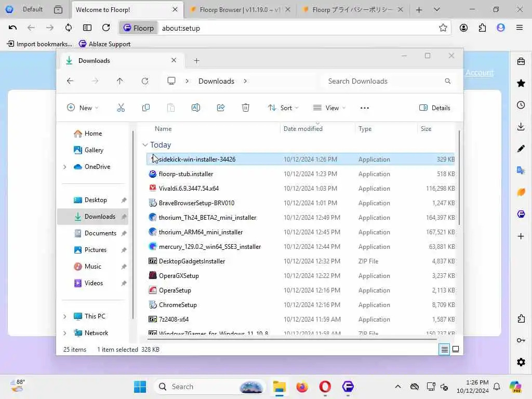
Task: Click the Account link on Floorp page
Action: pyautogui.click(x=480, y=73)
